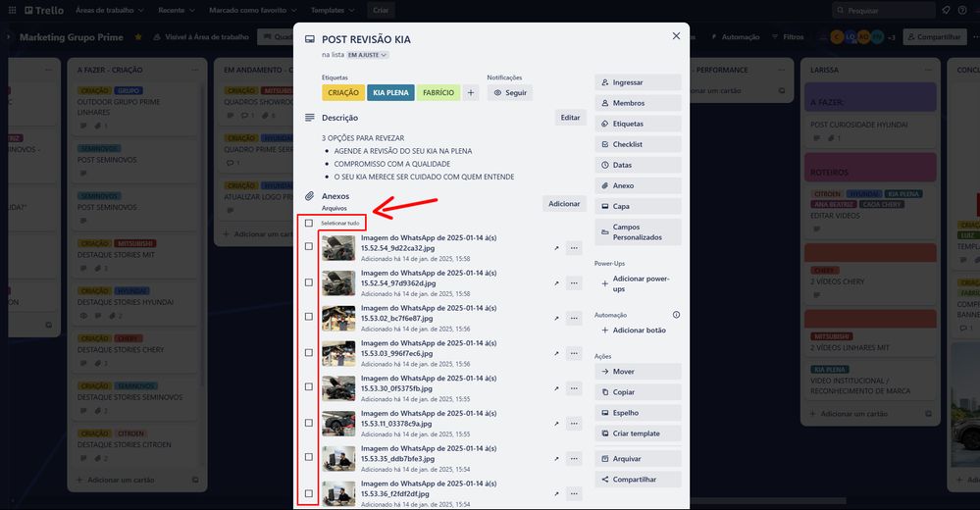Check the box for 15.53.11_03378c9a.jpg

(x=309, y=423)
